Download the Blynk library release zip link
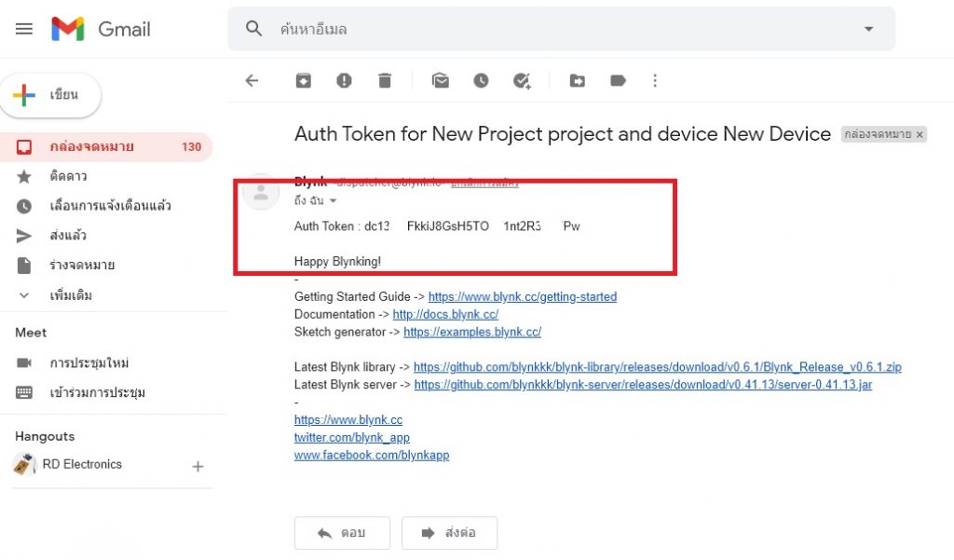Viewport: 954px width, 560px height. click(657, 367)
